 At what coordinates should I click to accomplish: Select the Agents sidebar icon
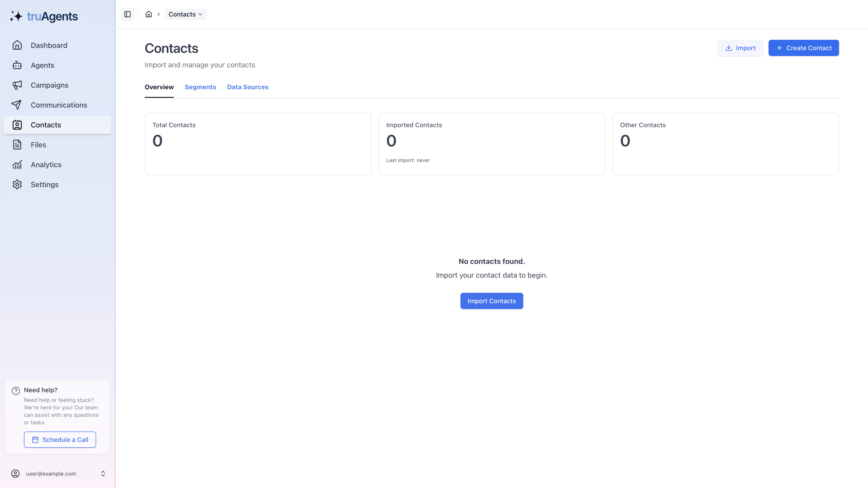click(x=17, y=65)
